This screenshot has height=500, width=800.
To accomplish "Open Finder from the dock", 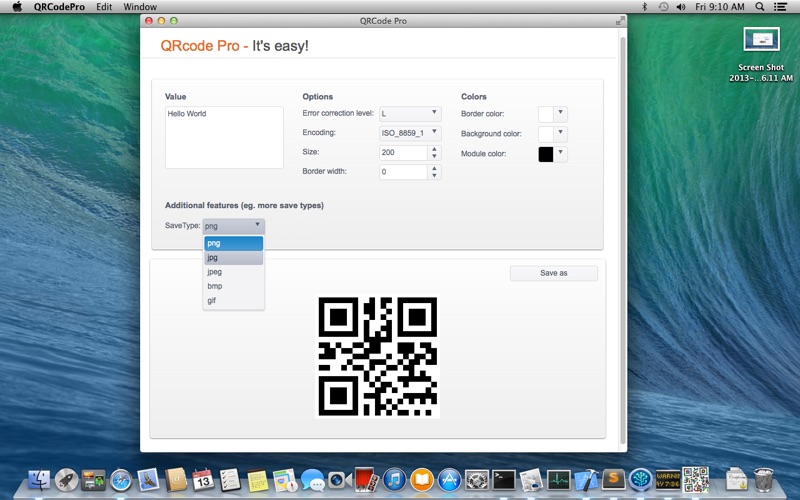I will 39,480.
